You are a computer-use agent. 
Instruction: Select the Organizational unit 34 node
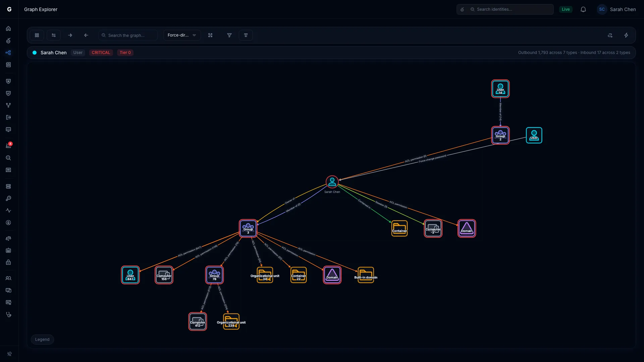pyautogui.click(x=265, y=275)
